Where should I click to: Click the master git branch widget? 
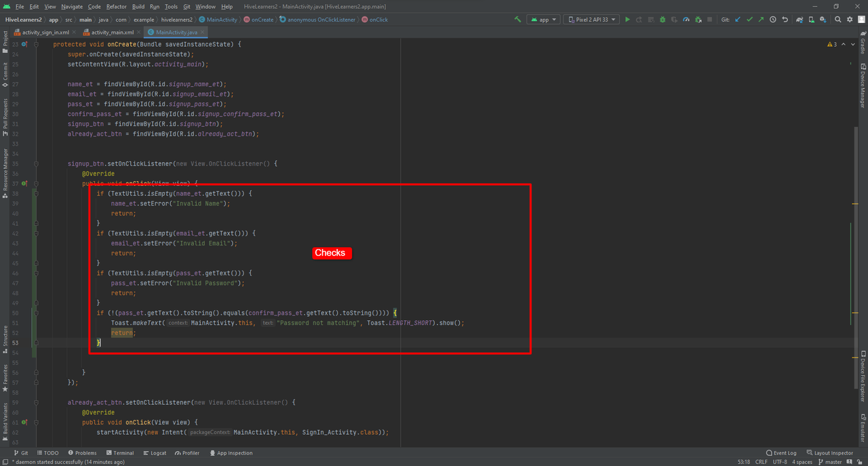pyautogui.click(x=830, y=462)
